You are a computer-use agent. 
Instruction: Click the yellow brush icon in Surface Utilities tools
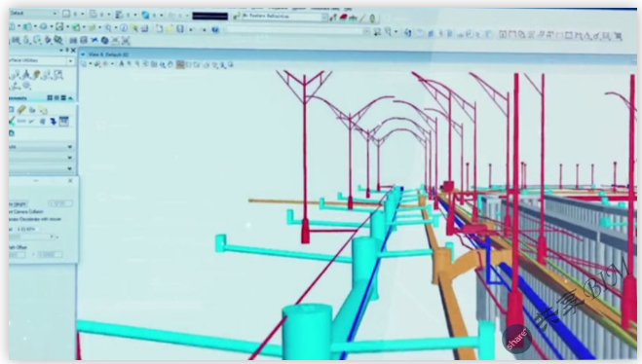click(x=37, y=74)
